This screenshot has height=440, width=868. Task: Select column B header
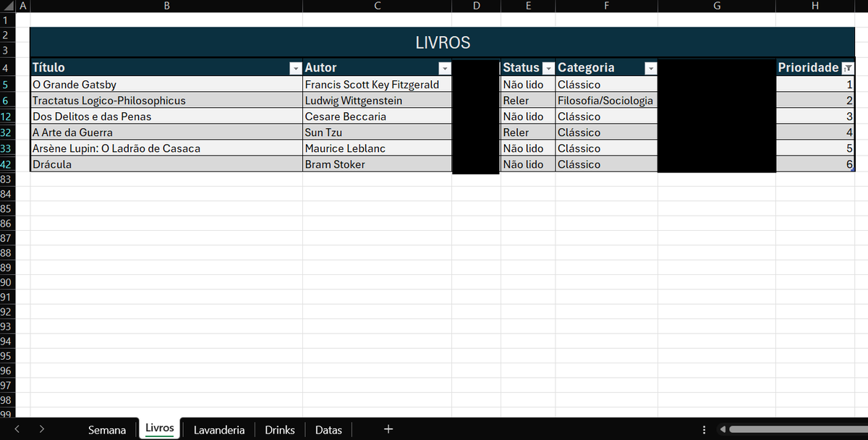(166, 6)
